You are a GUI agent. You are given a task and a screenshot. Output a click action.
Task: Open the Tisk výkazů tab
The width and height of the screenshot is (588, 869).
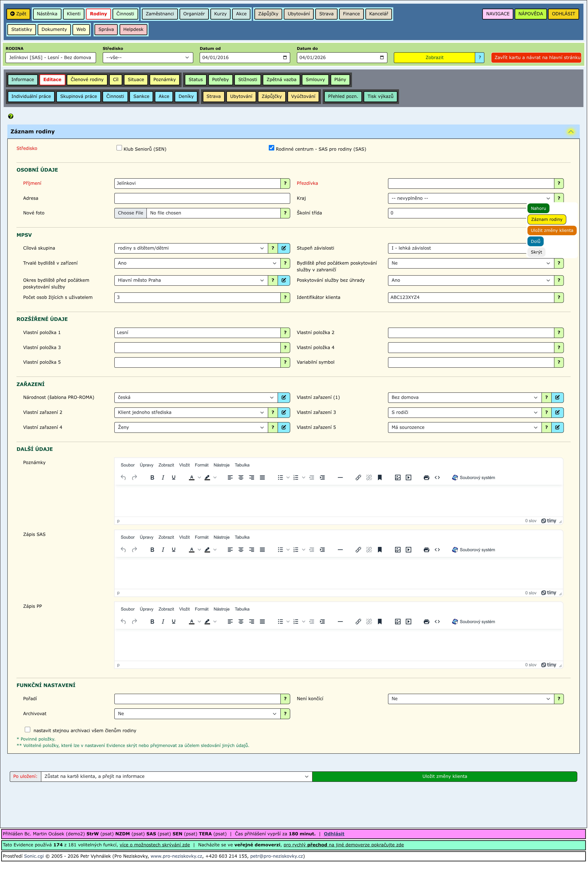pos(381,97)
